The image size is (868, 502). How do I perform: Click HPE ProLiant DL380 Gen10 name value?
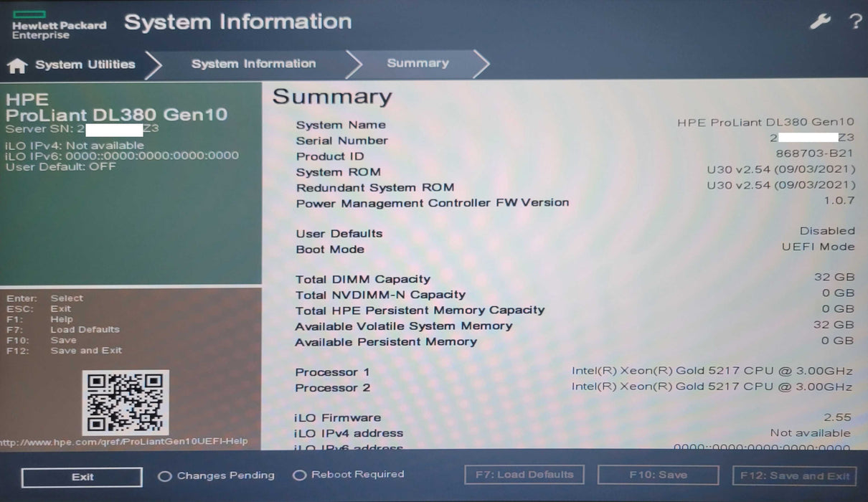[766, 123]
